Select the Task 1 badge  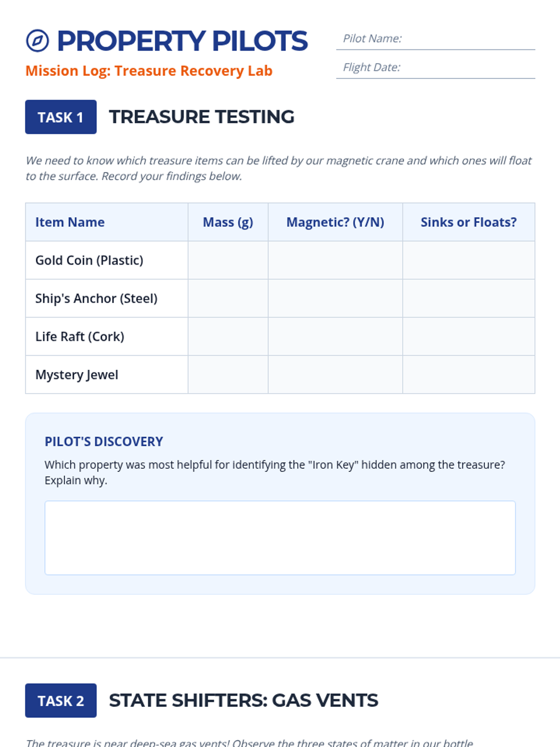click(61, 117)
